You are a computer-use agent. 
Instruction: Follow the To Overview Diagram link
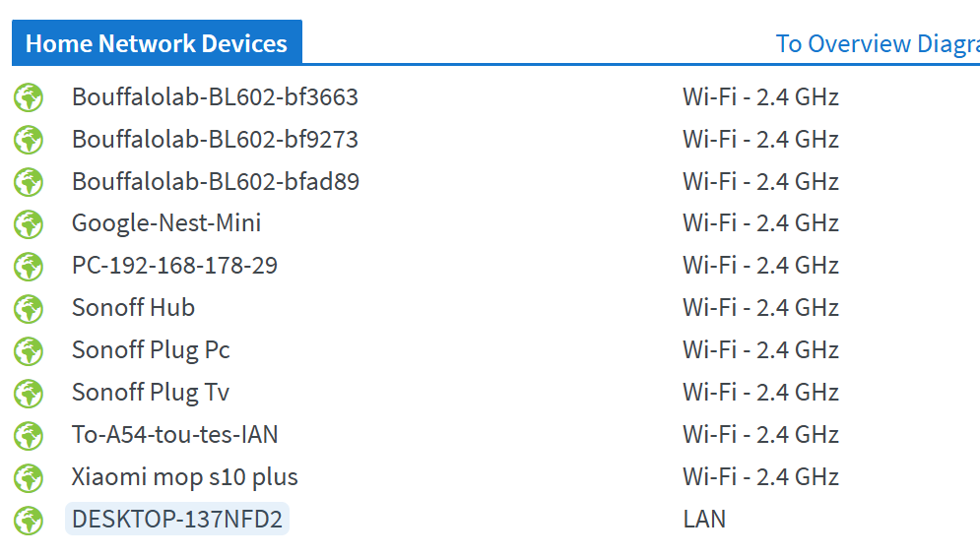coord(878,43)
